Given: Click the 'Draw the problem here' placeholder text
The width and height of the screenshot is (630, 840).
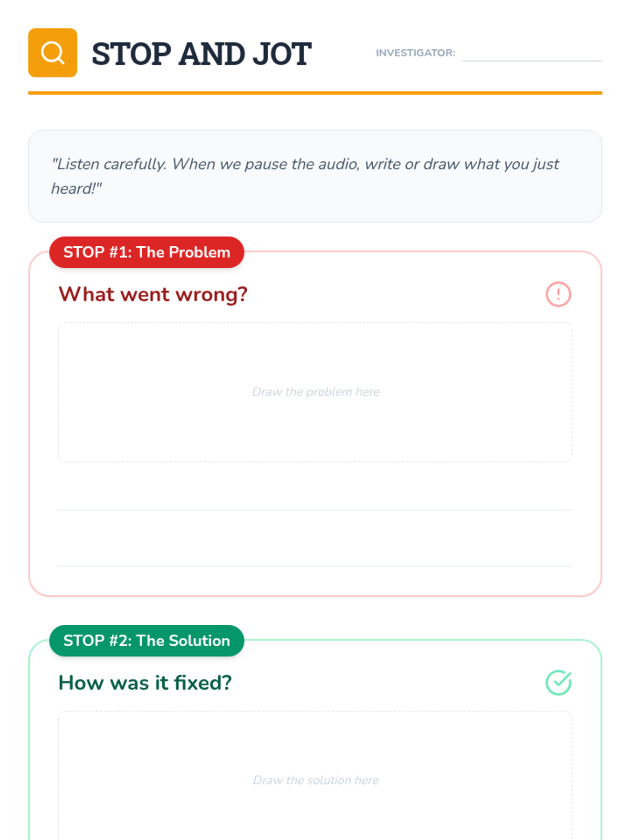Looking at the screenshot, I should pos(316,392).
